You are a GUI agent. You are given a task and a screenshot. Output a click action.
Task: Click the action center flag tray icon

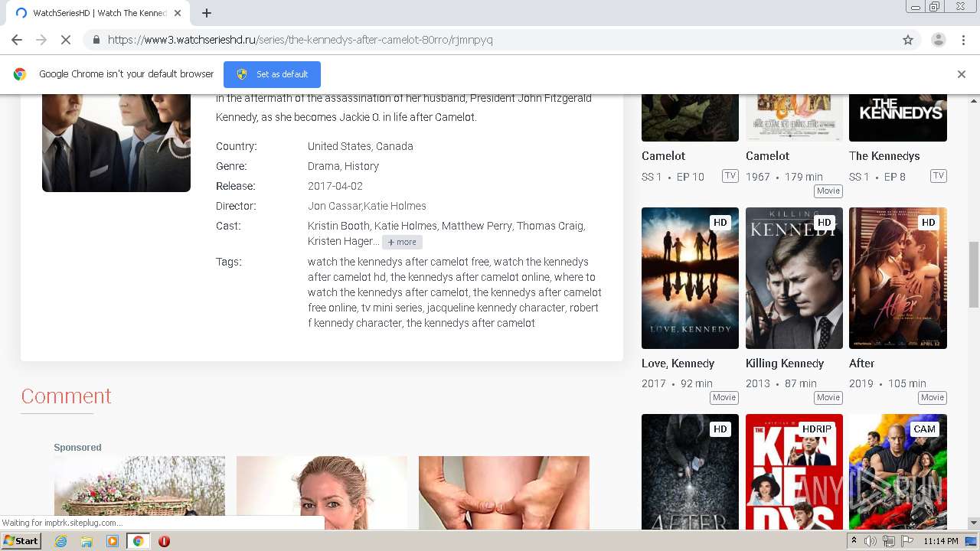coord(906,541)
